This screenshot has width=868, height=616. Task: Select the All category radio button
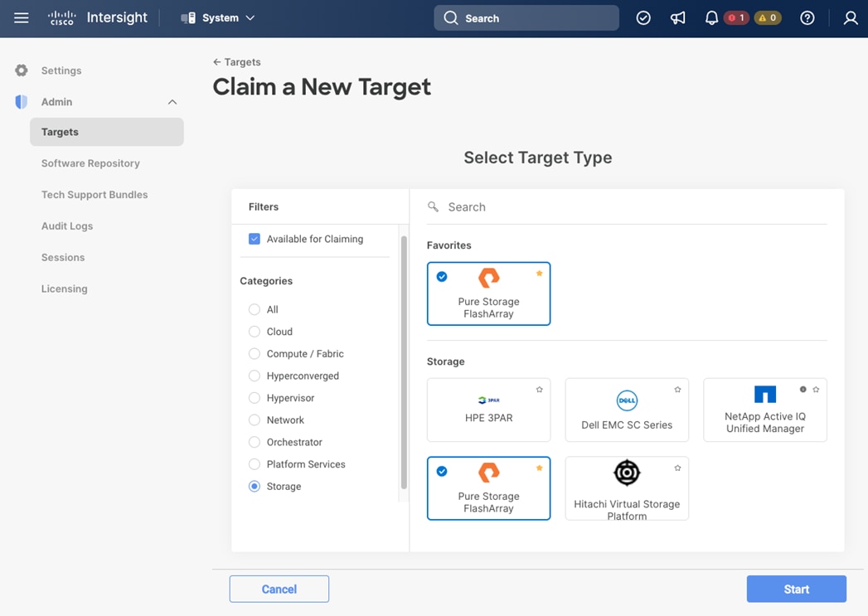coord(254,309)
